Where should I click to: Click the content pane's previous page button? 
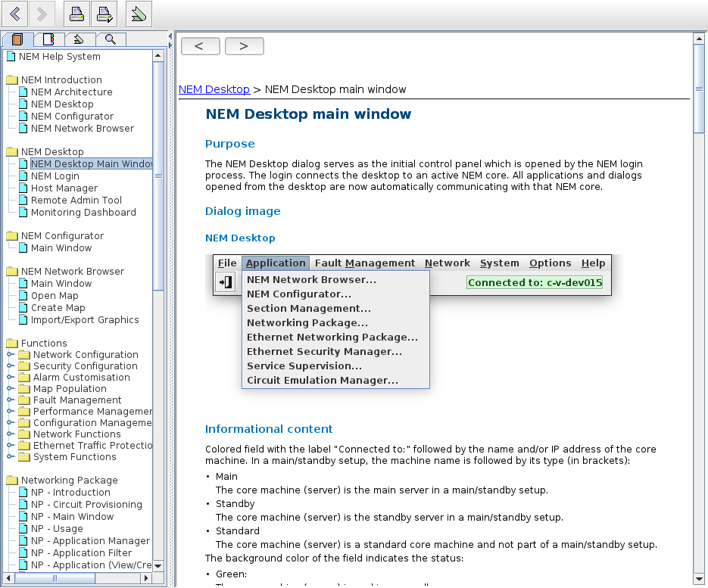coord(200,46)
